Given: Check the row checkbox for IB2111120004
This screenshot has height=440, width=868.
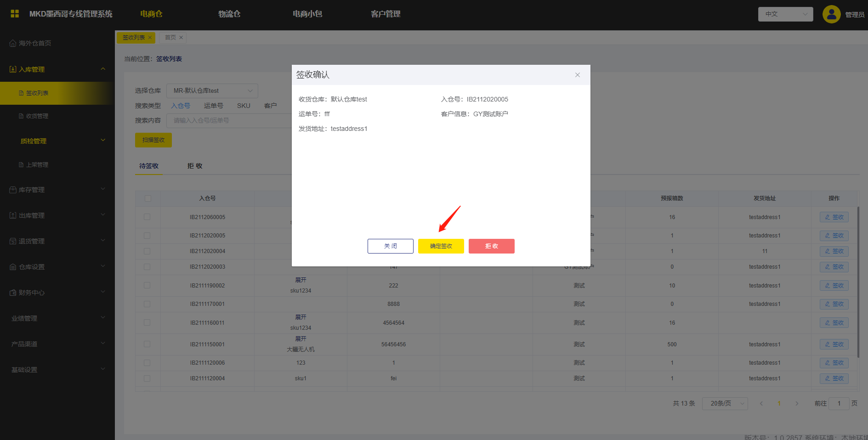Looking at the screenshot, I should click(147, 378).
